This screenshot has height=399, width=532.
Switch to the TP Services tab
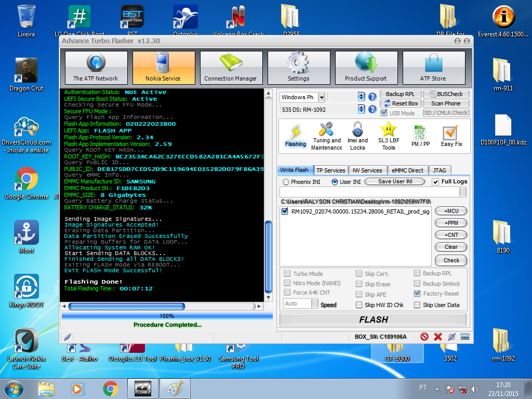click(x=331, y=170)
